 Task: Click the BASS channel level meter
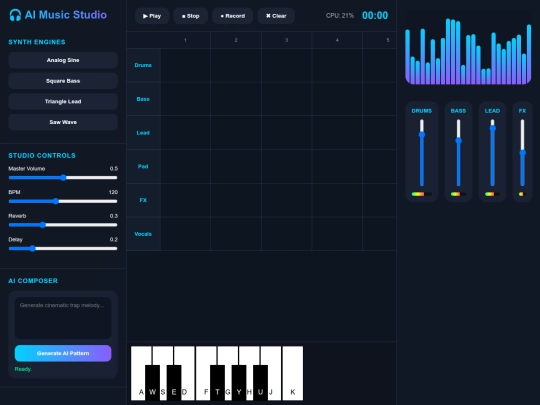click(x=458, y=194)
